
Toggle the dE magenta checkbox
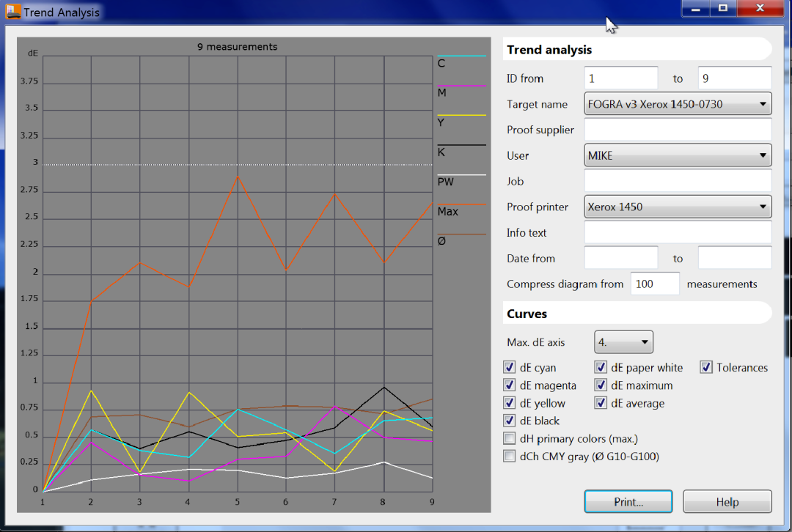[510, 385]
